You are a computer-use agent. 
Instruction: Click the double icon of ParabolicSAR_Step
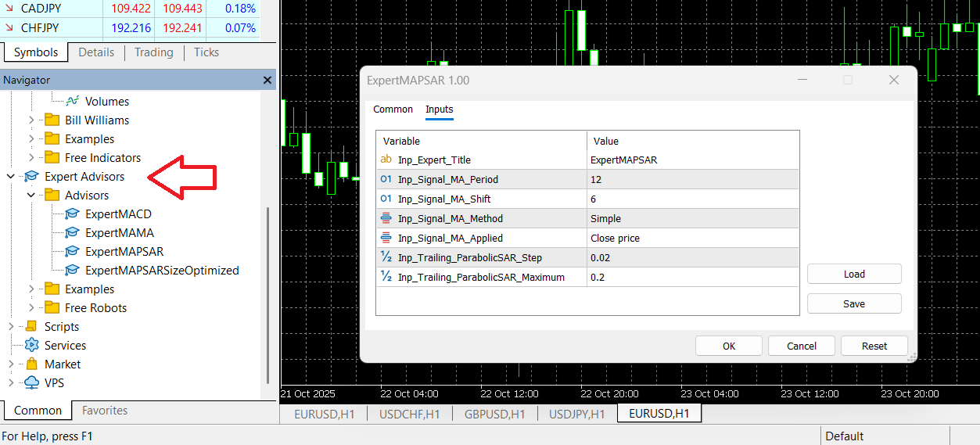tap(386, 257)
